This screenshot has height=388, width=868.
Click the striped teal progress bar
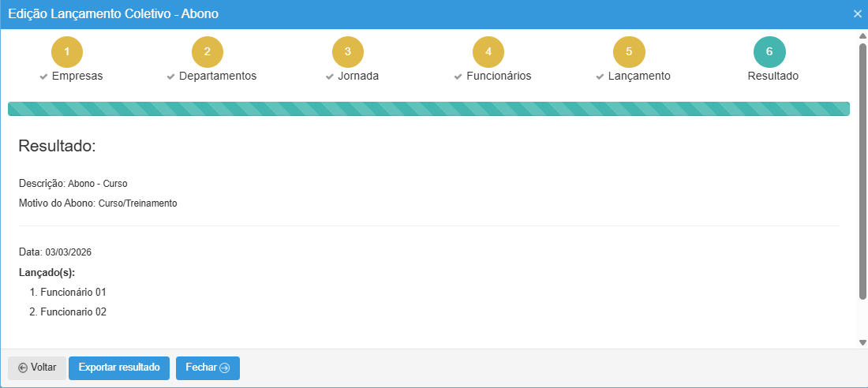point(428,109)
